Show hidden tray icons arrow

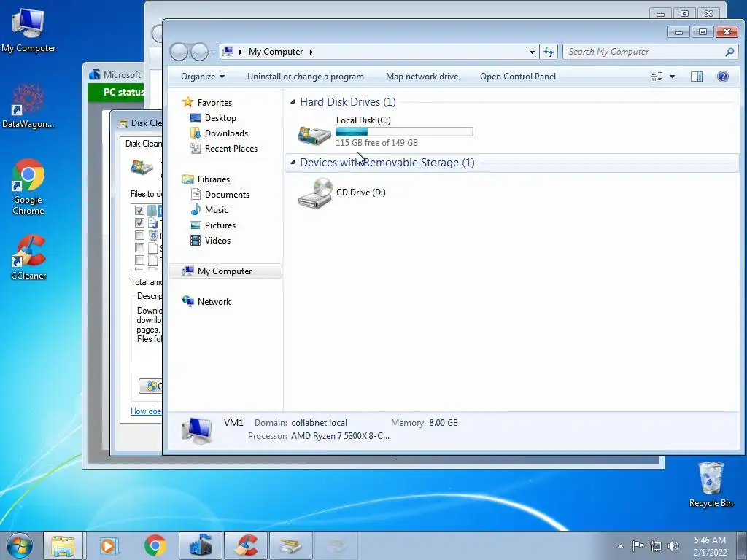pos(620,546)
